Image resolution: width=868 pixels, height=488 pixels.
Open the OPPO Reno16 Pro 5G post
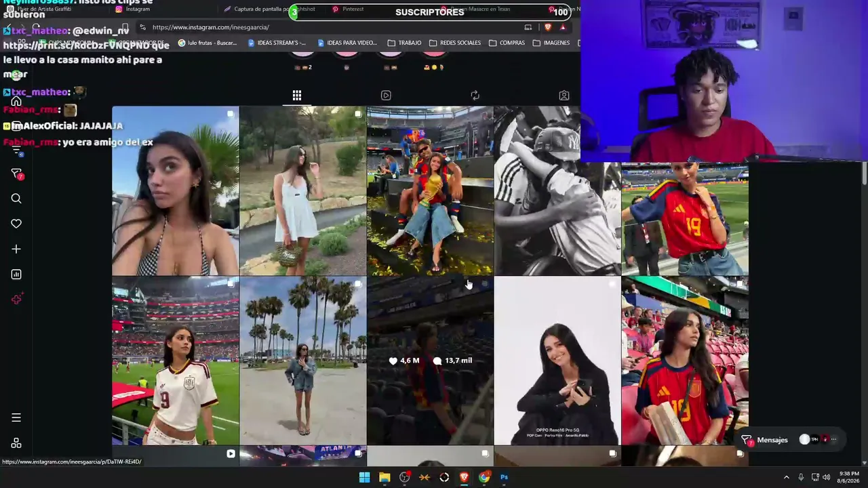[x=557, y=361]
